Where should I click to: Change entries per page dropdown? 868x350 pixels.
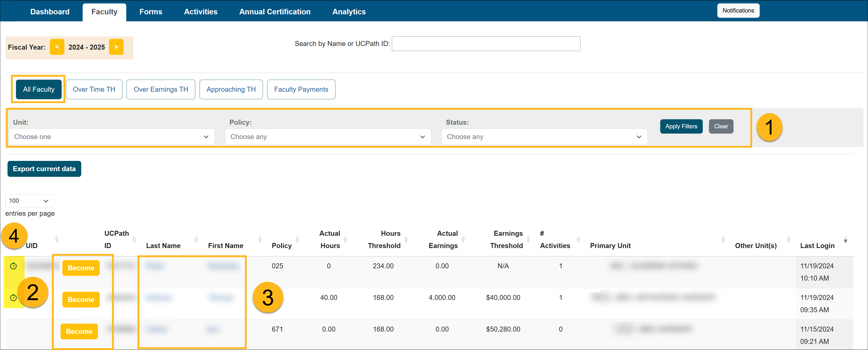[x=30, y=201]
